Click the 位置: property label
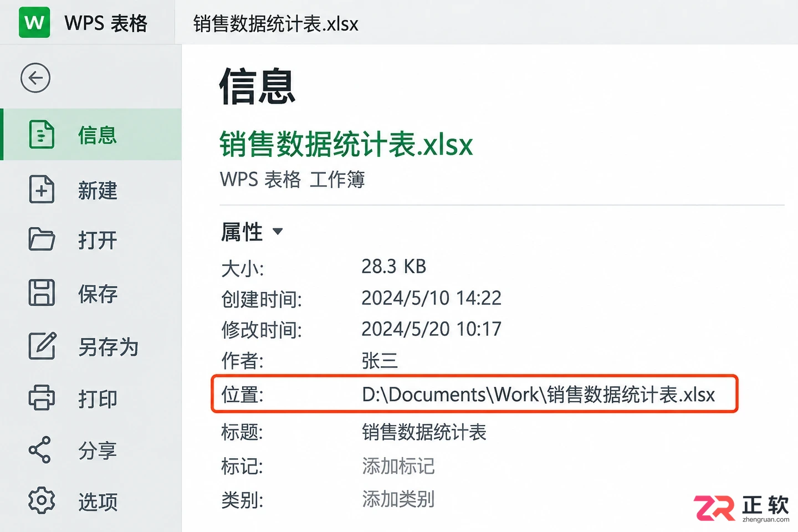Image resolution: width=798 pixels, height=532 pixels. click(242, 395)
